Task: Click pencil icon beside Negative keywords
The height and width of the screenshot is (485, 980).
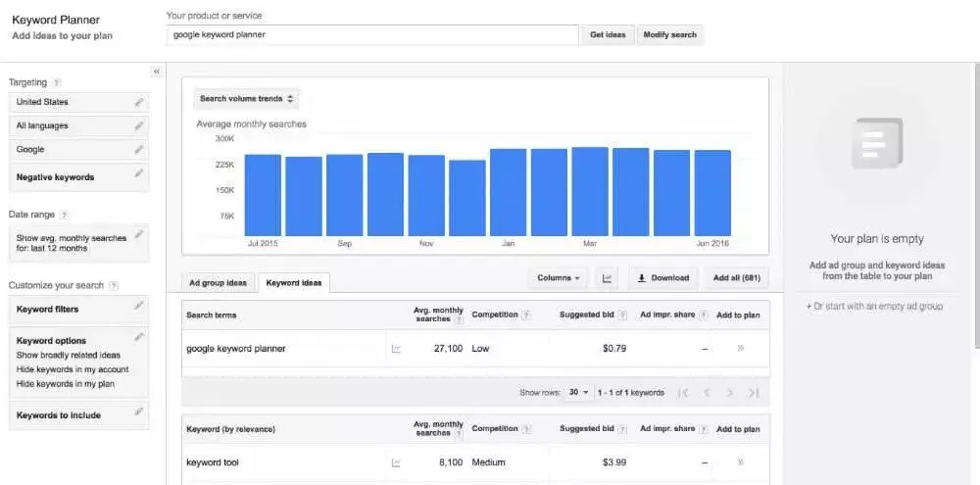Action: coord(139,174)
